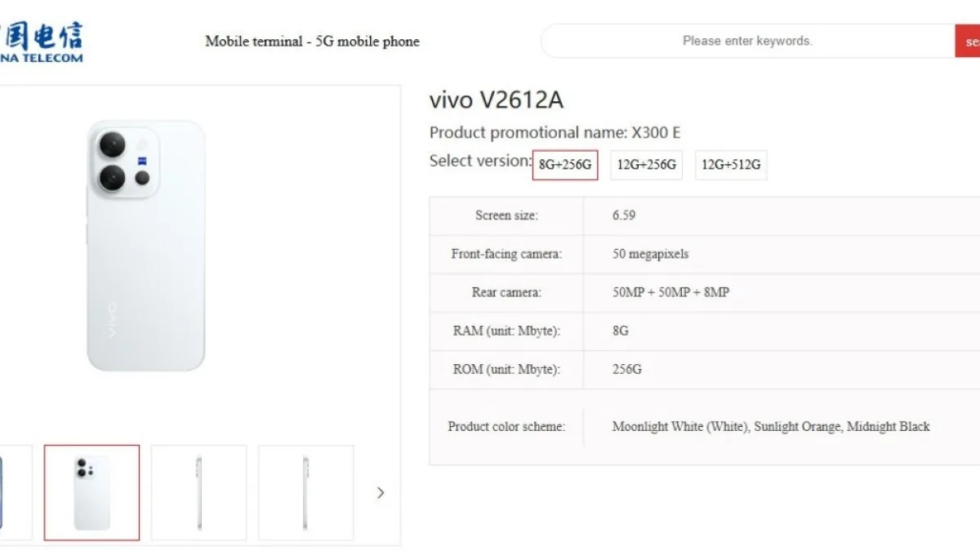Screen dimensions: 980x551
Task: Click the next thumbnail arrow chevron
Action: pos(381,492)
